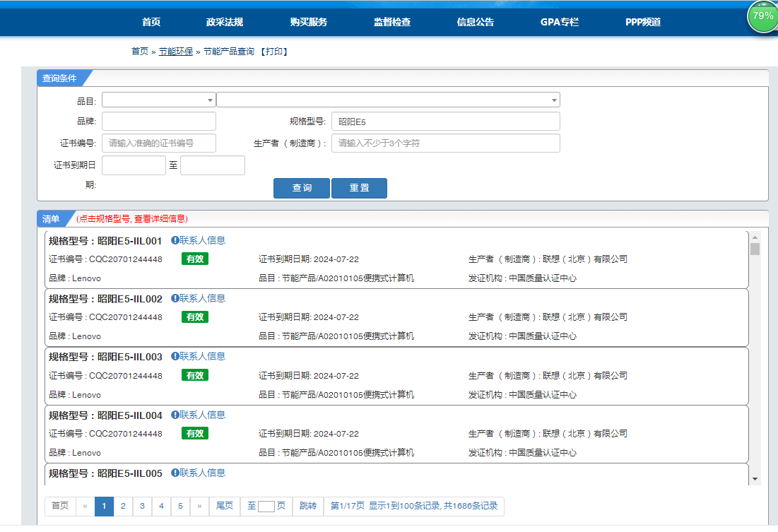This screenshot has width=778, height=532.
Task: Click the 第1/17页 record count text
Action: (x=414, y=506)
